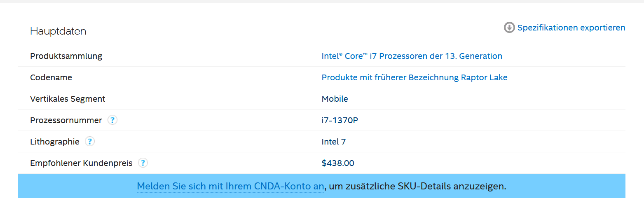Sign in via the CNDA-Konto link

(230, 186)
